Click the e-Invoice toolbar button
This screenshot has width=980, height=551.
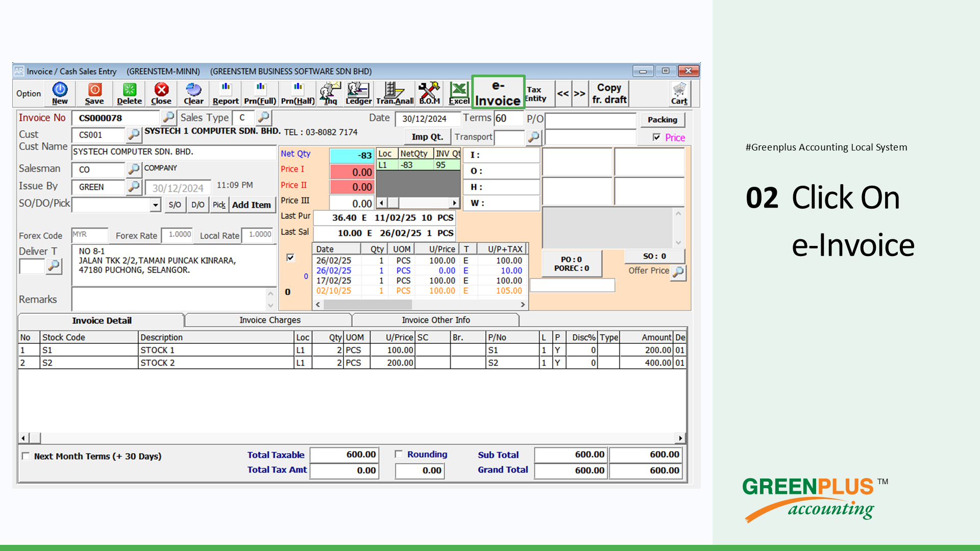click(498, 93)
